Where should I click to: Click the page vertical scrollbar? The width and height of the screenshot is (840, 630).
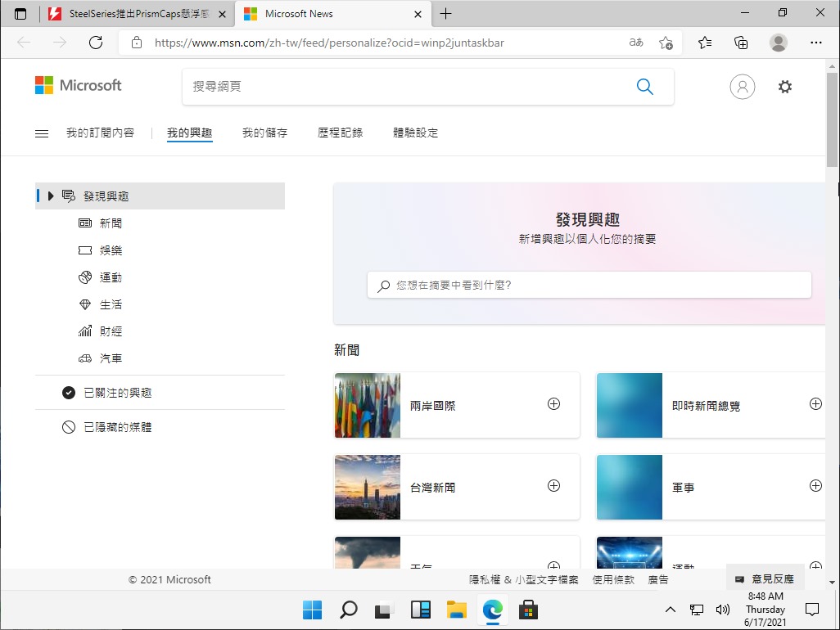coord(832,327)
